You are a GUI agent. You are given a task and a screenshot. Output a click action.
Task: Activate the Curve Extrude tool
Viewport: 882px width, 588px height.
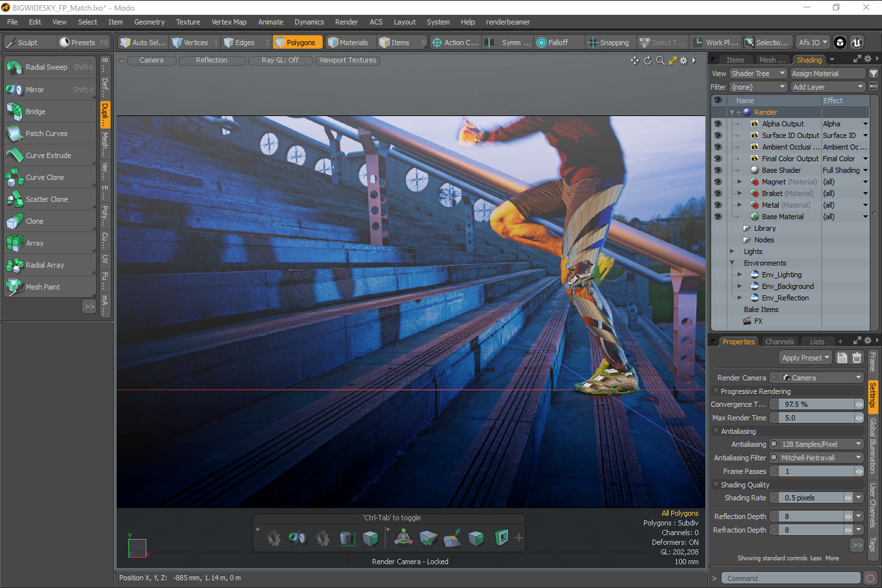coord(48,155)
